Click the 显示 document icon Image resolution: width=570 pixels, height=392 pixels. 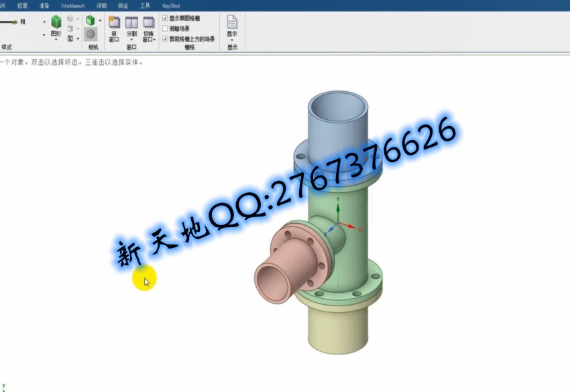232,22
